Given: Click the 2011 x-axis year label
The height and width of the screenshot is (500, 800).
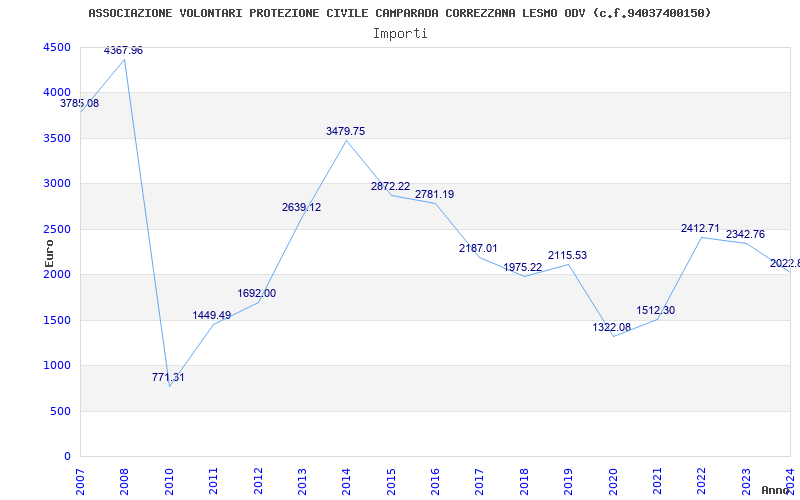Looking at the screenshot, I should click(213, 481).
